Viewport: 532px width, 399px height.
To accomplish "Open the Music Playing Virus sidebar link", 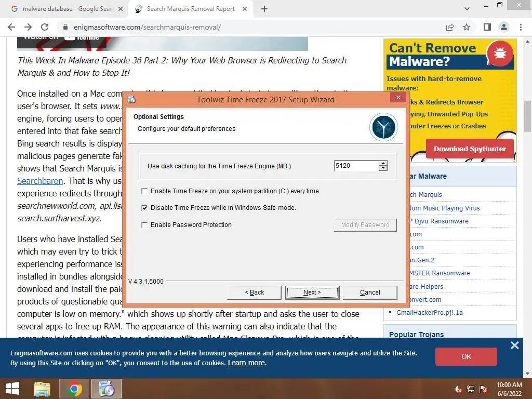I will pyautogui.click(x=445, y=208).
